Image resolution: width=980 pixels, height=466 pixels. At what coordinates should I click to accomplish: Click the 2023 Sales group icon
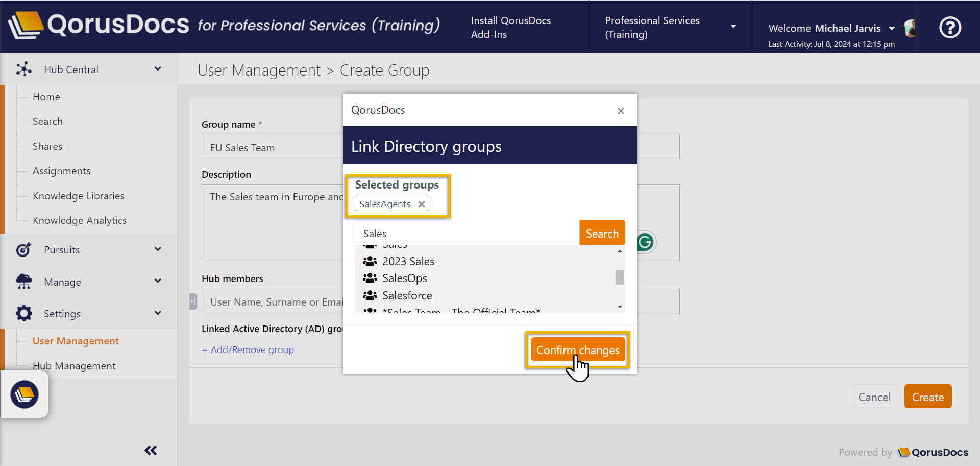click(x=370, y=261)
